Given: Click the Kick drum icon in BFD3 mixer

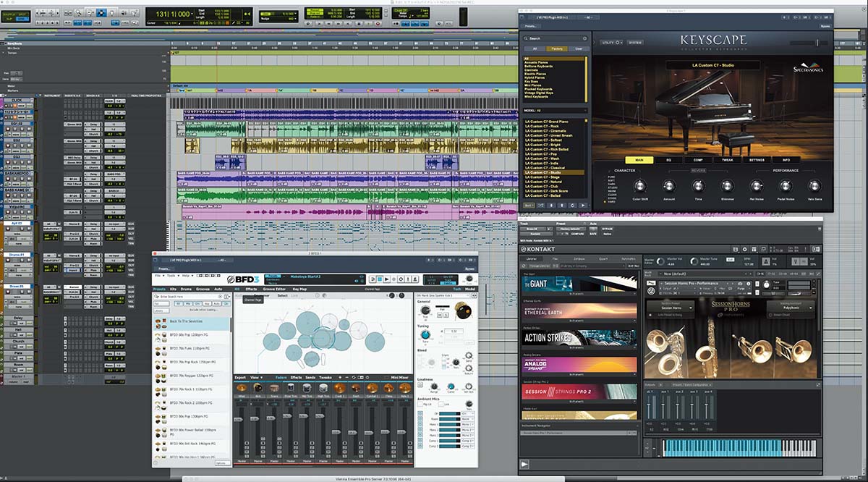Looking at the screenshot, I should (x=258, y=388).
